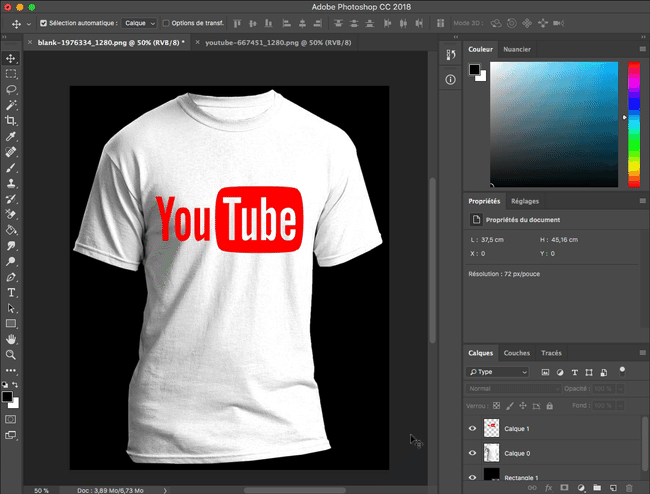Open layer filter Type dropdown
The image size is (650, 494).
click(498, 372)
